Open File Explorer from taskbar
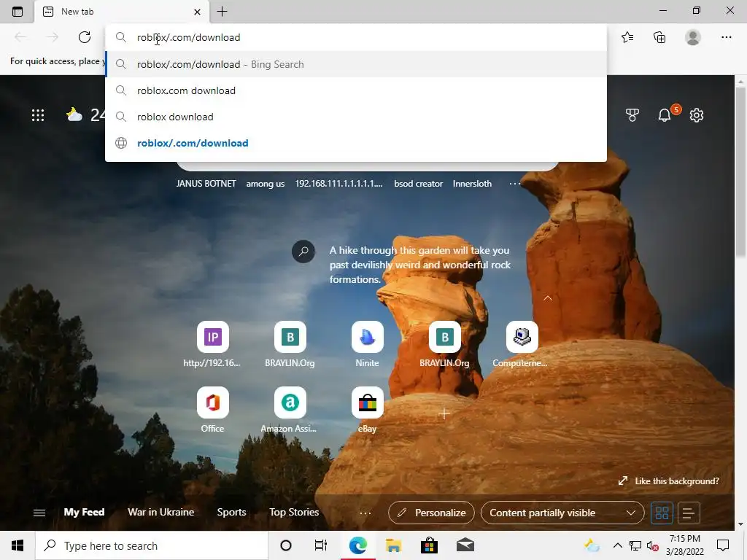 pyautogui.click(x=393, y=545)
